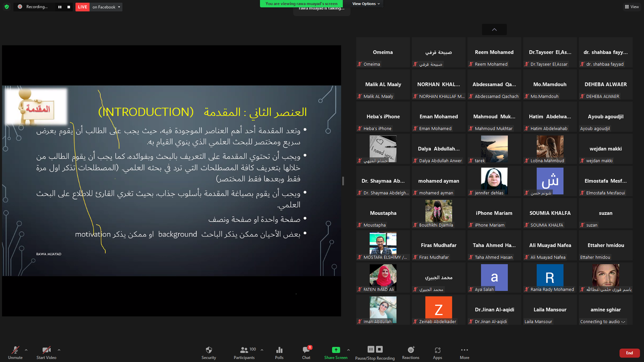Pause the recording in top bar
The height and width of the screenshot is (362, 644).
(x=60, y=7)
